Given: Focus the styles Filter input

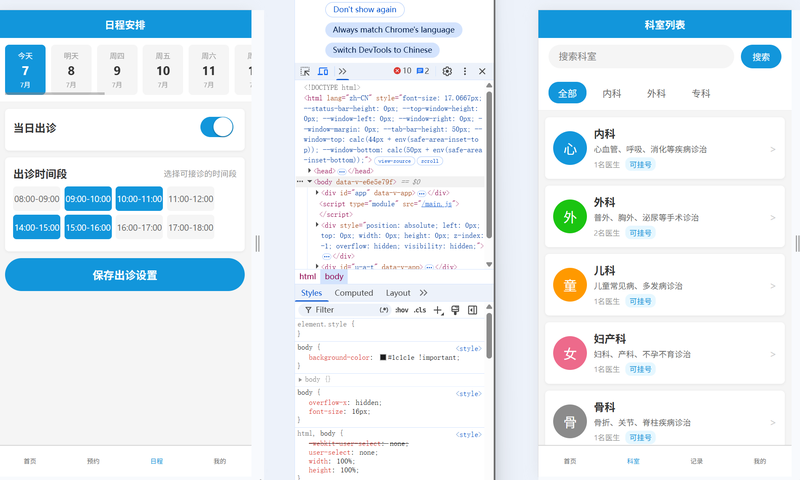Looking at the screenshot, I should [x=346, y=310].
